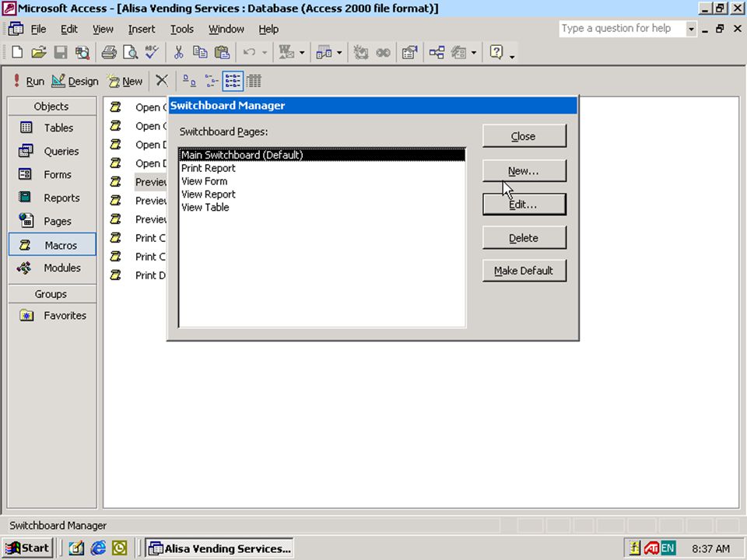The width and height of the screenshot is (747, 560).
Task: Click the Script Editor icon
Action: (383, 52)
